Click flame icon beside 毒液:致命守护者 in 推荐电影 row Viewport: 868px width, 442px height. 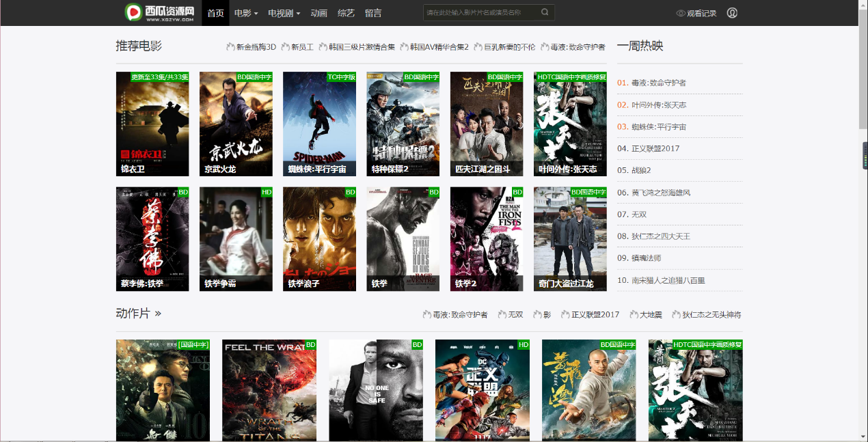(x=545, y=47)
